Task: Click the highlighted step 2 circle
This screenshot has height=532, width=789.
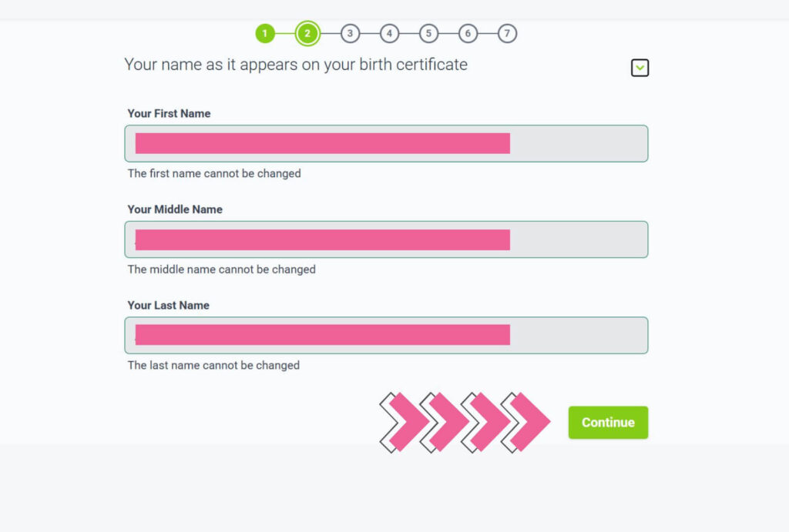Action: pos(307,33)
